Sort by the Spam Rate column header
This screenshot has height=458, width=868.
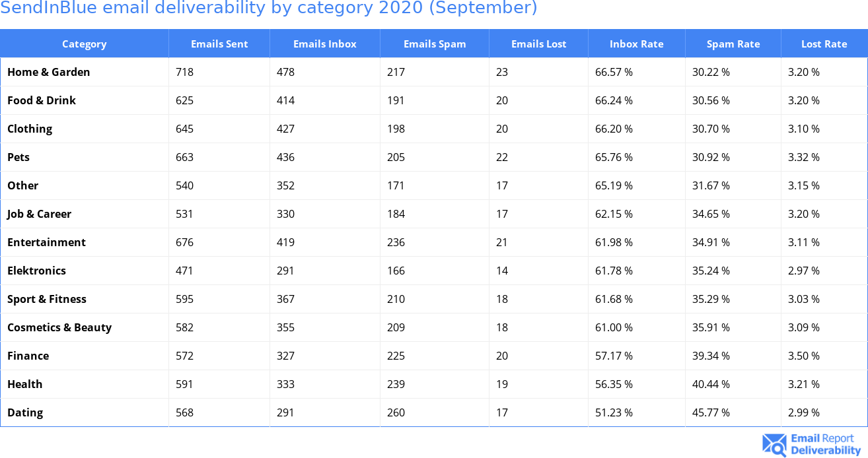click(733, 44)
